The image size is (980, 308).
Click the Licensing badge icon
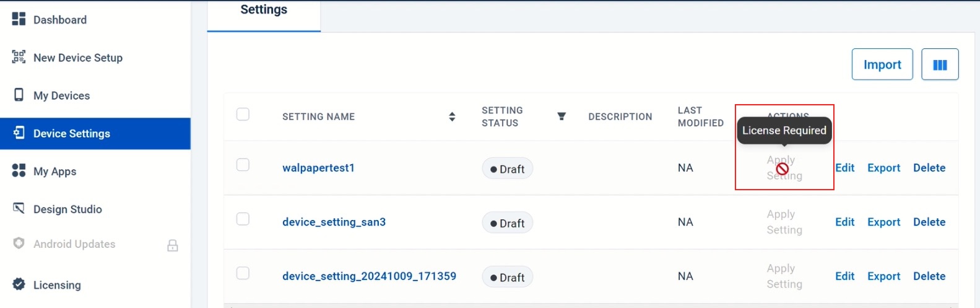coord(19,284)
